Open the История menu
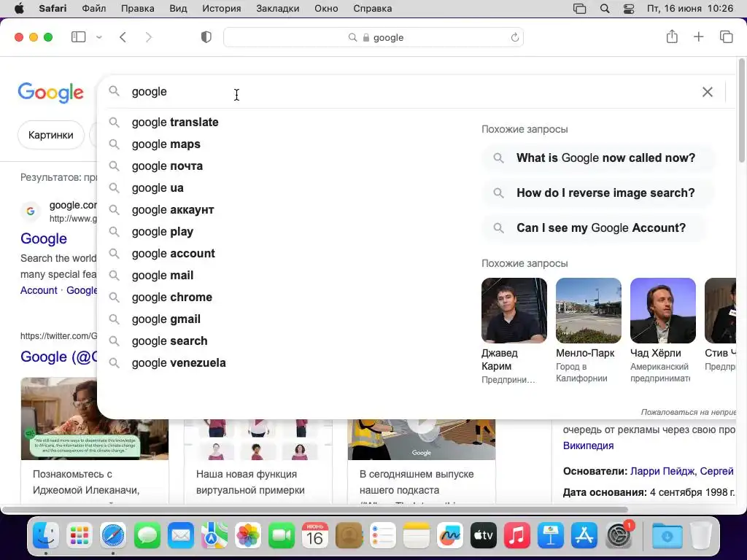Viewport: 747px width, 560px height. pyautogui.click(x=222, y=9)
